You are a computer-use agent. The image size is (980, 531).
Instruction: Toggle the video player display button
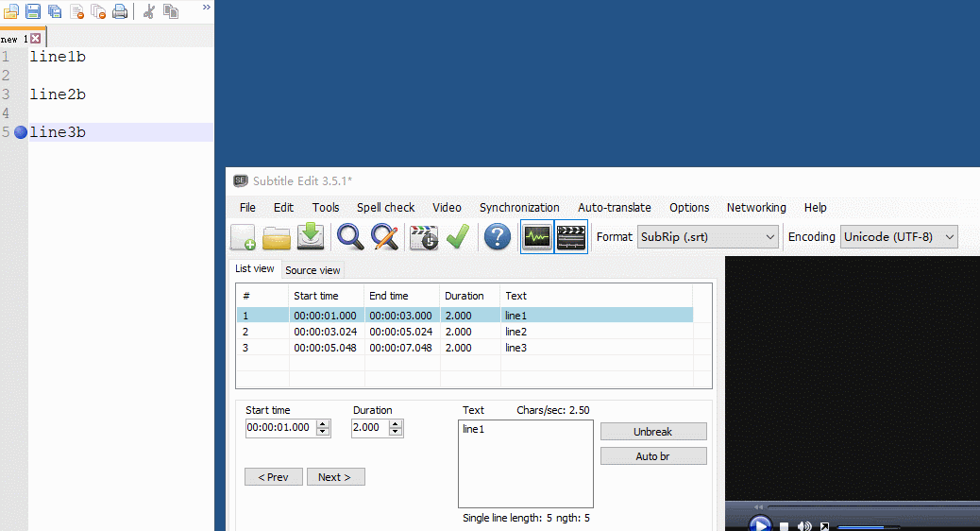(x=571, y=237)
